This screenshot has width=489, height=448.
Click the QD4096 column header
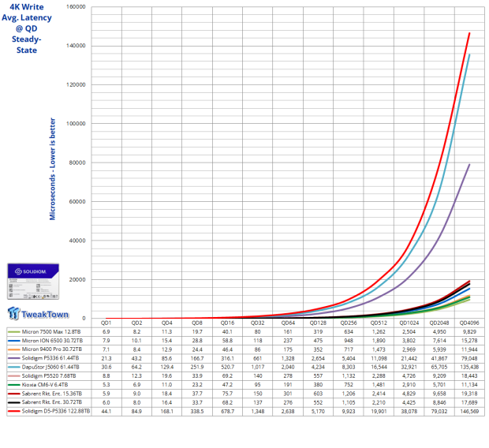pos(469,323)
